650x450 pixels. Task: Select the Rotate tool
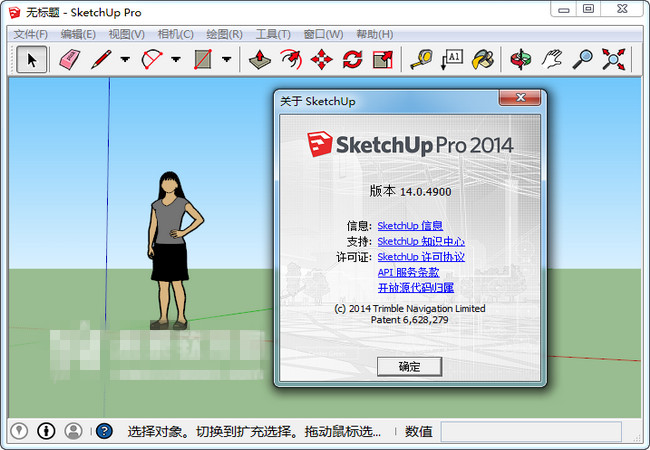(x=352, y=60)
